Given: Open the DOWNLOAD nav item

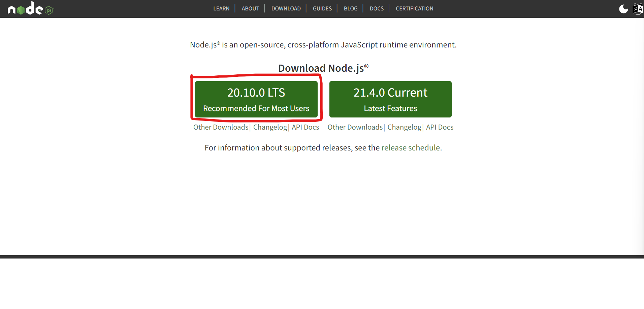Looking at the screenshot, I should pos(286,8).
